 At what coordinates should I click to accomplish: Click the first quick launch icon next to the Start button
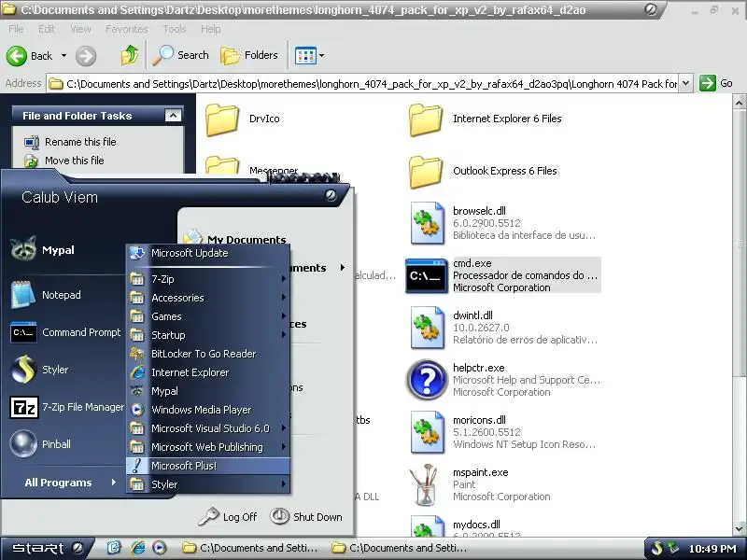click(114, 548)
